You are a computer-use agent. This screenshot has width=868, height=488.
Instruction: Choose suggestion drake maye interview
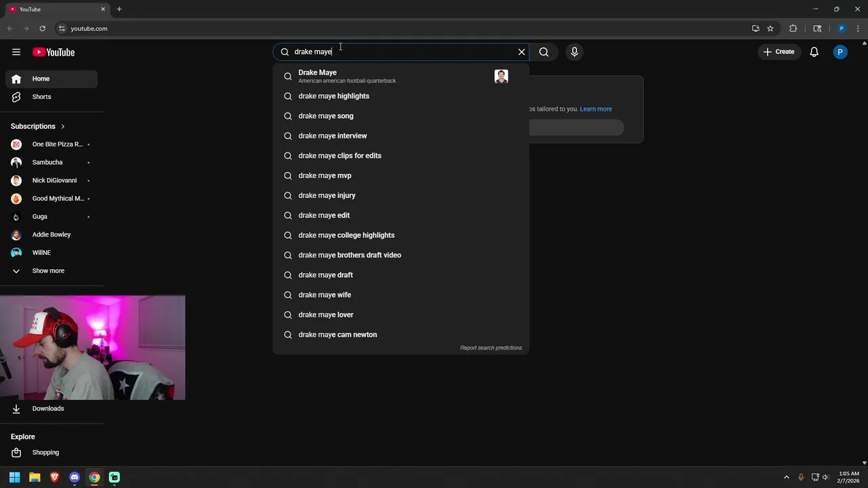pos(401,136)
